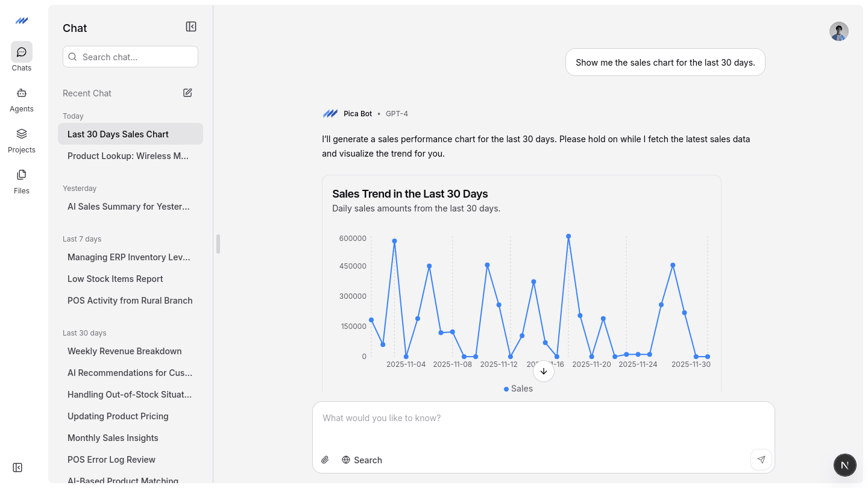Click the Pica logo in the sidebar
The height and width of the screenshot is (488, 868).
click(22, 20)
